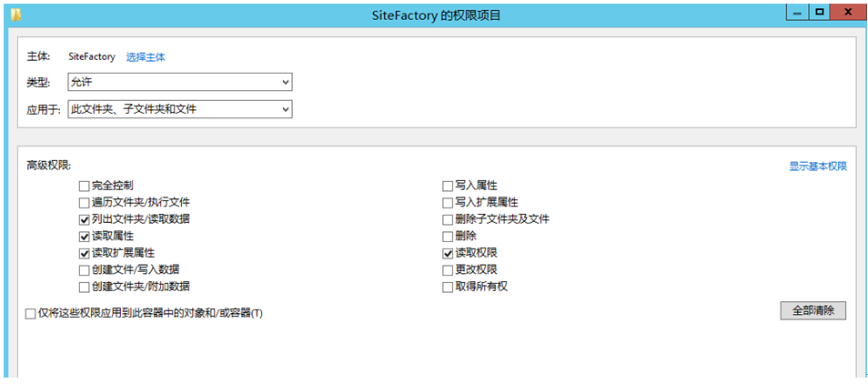
Task: Maximize the SiteFactory permission window
Action: (820, 12)
